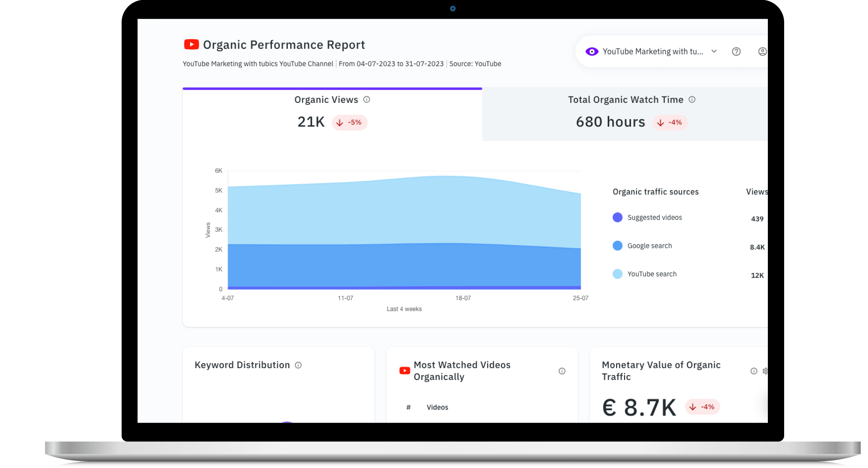
Task: Click the 21K organic views number
Action: coord(311,122)
